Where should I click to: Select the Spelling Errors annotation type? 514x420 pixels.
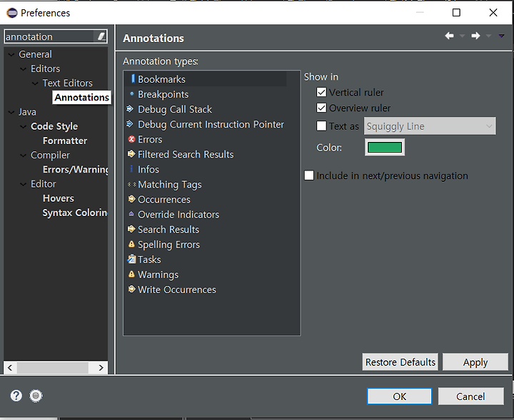click(168, 245)
